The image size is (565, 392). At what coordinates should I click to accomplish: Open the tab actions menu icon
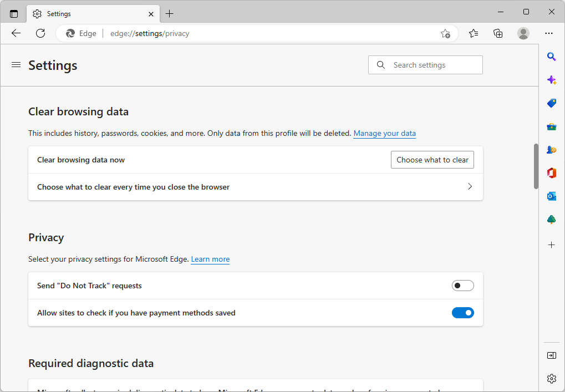coord(14,14)
